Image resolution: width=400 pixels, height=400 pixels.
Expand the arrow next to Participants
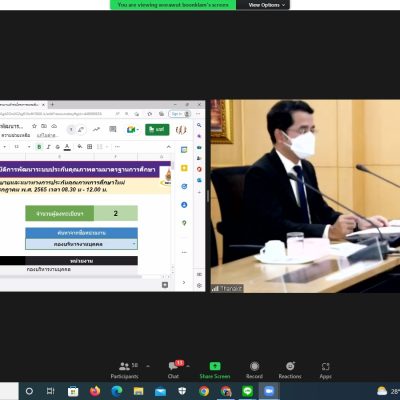148,366
